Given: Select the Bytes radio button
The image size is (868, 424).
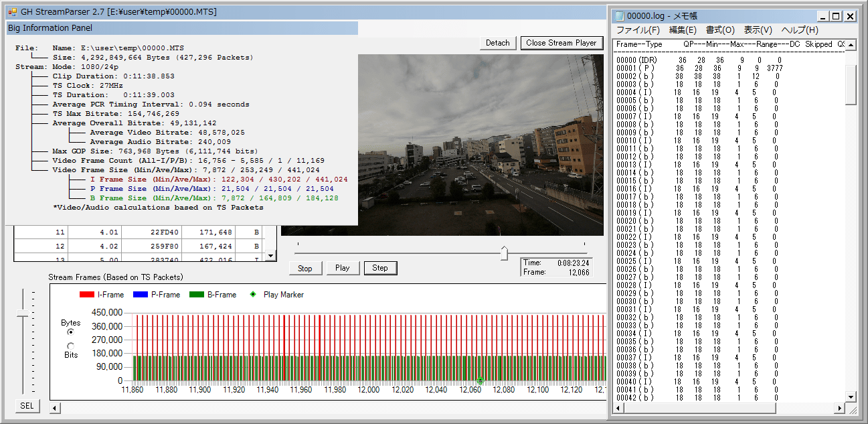Looking at the screenshot, I should tap(70, 332).
